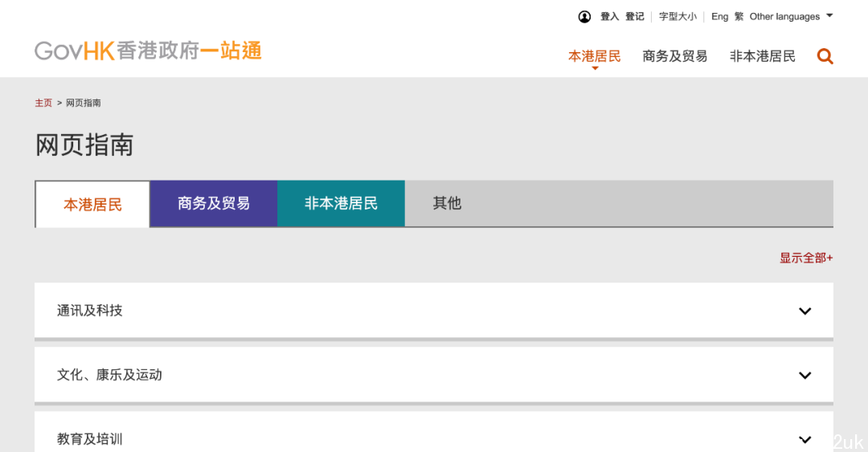Viewport: 868px width, 452px height.
Task: Open 非本港居民 in top navigation
Action: click(x=762, y=56)
